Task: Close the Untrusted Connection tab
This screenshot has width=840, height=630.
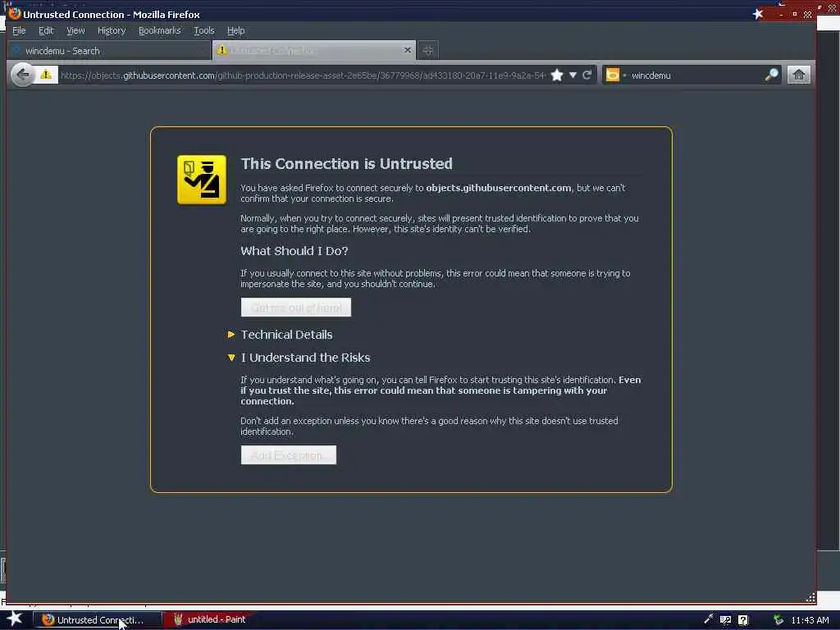Action: tap(407, 50)
